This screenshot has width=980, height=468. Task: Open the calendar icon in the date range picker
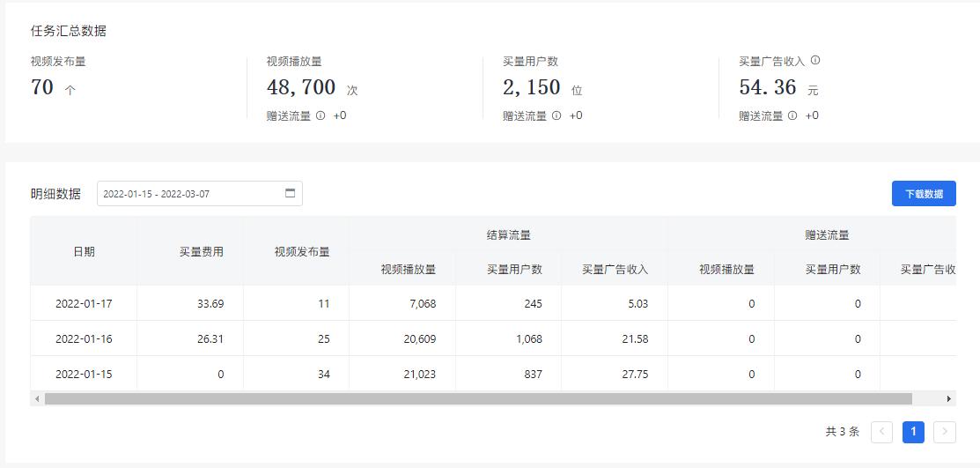(x=290, y=194)
